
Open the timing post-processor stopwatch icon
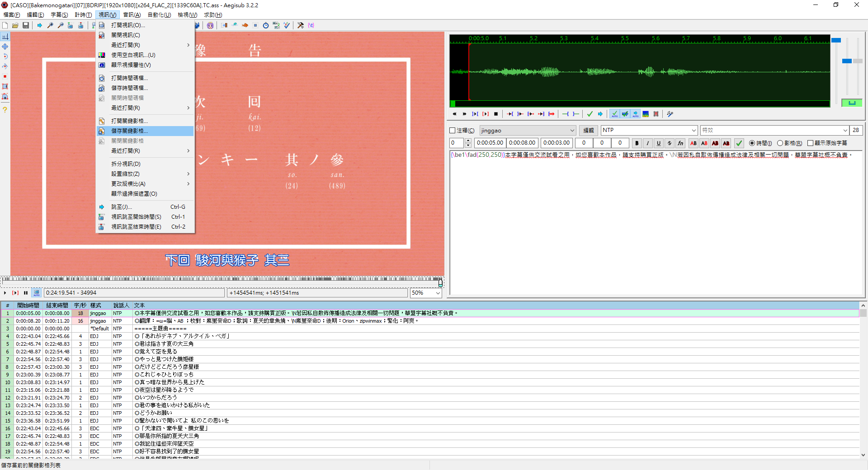tap(266, 25)
